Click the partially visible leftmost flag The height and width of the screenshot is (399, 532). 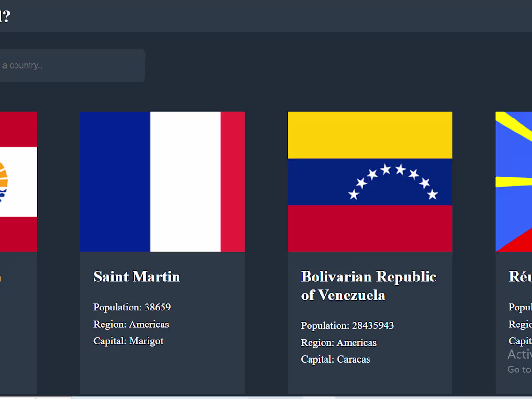[x=18, y=181]
